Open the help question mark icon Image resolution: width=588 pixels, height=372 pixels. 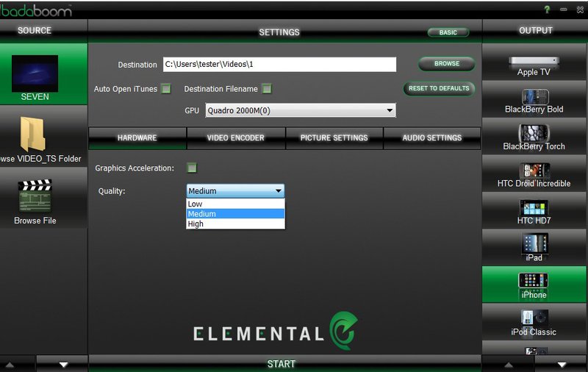pos(547,10)
